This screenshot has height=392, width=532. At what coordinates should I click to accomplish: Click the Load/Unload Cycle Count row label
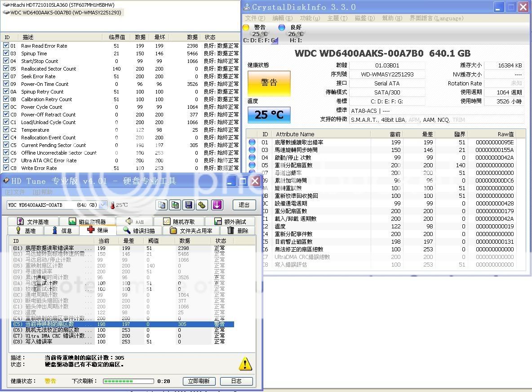click(48, 122)
